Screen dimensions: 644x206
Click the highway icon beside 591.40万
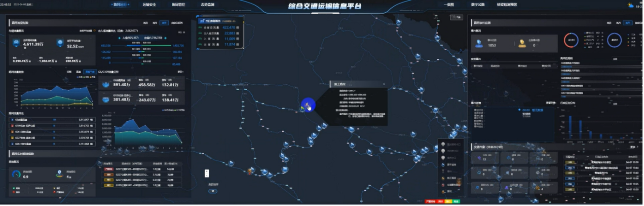click(107, 85)
